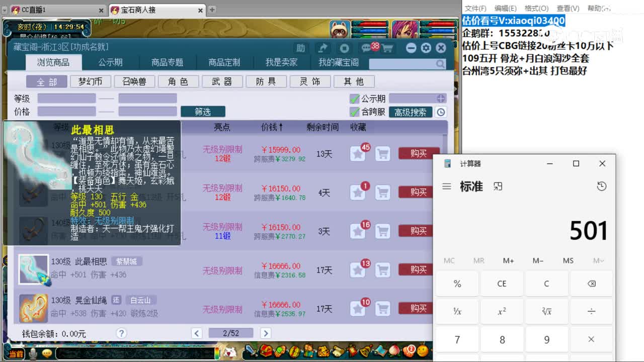Switch to 我是卖家 tab
This screenshot has height=362, width=644.
coord(281,62)
